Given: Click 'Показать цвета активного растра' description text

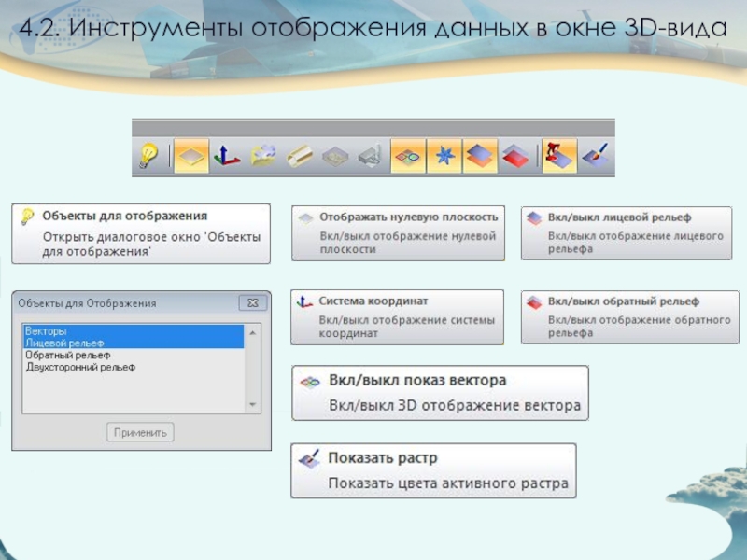Looking at the screenshot, I should (x=448, y=483).
